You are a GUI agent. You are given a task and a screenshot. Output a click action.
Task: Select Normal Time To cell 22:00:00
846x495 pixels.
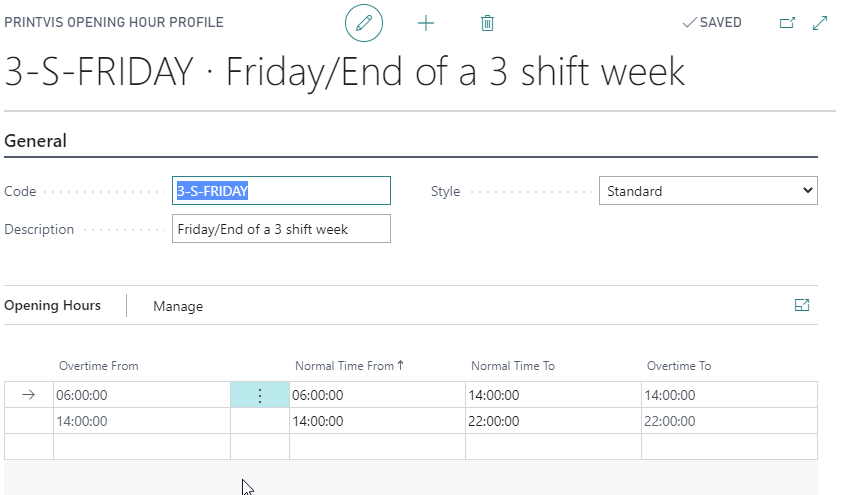(553, 421)
